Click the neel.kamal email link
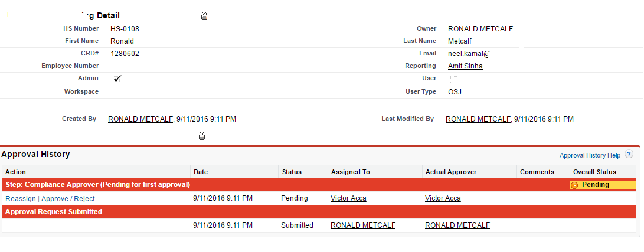644x252 pixels. click(469, 54)
